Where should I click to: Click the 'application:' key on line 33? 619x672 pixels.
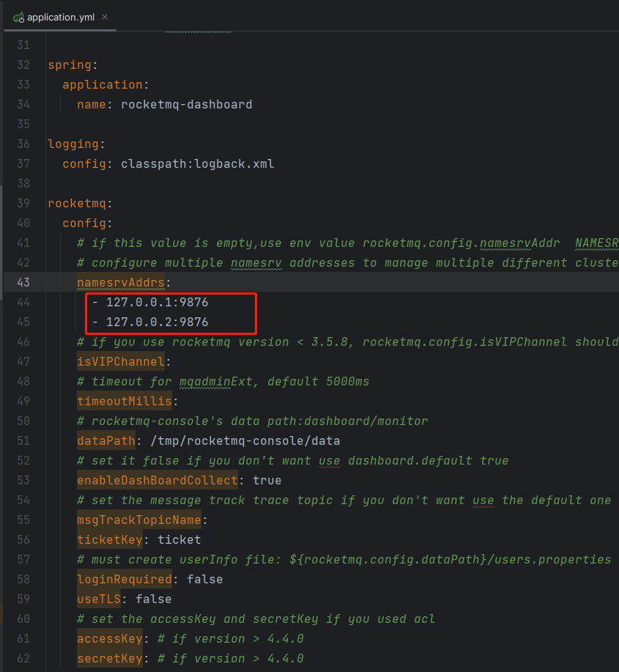point(105,85)
